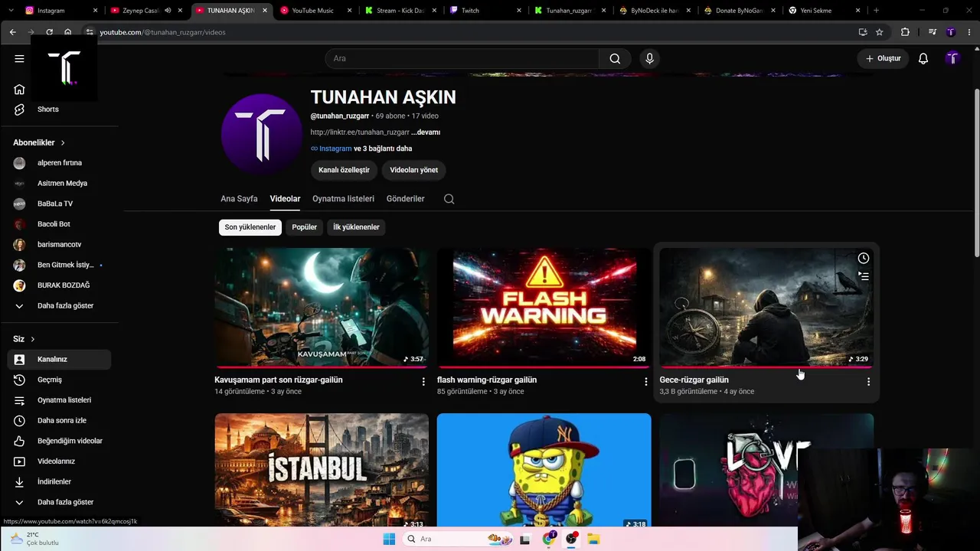
Task: Open the Chrome profile avatar in the toolbar
Action: tap(951, 32)
